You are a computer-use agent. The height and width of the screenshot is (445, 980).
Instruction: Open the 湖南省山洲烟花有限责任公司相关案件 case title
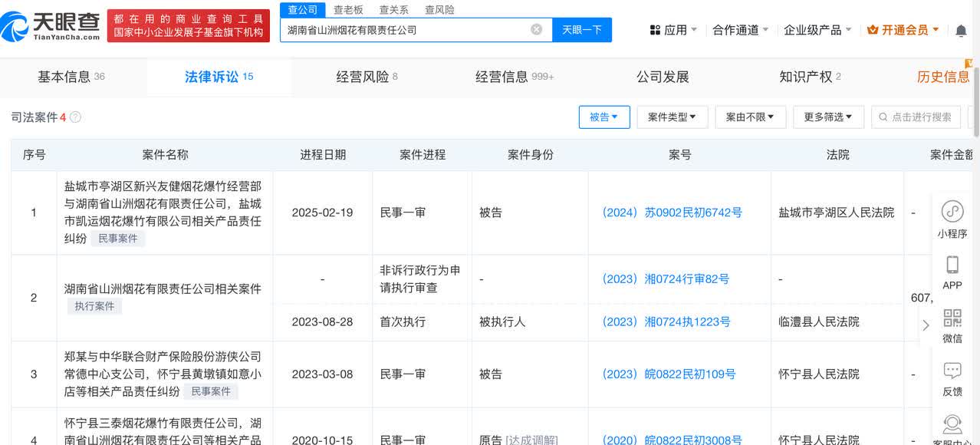(x=163, y=288)
